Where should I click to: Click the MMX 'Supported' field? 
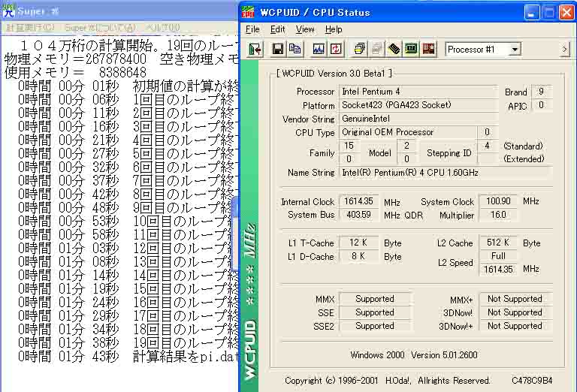click(x=375, y=299)
